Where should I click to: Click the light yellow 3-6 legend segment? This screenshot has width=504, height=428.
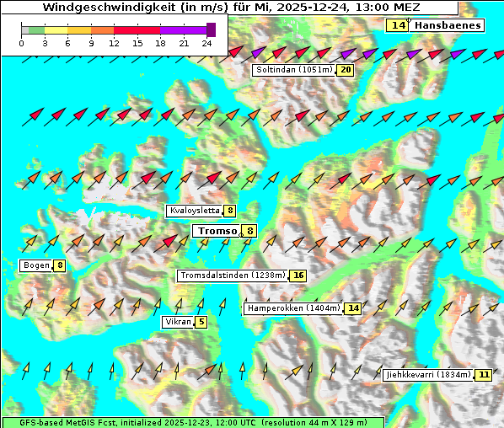click(x=56, y=30)
